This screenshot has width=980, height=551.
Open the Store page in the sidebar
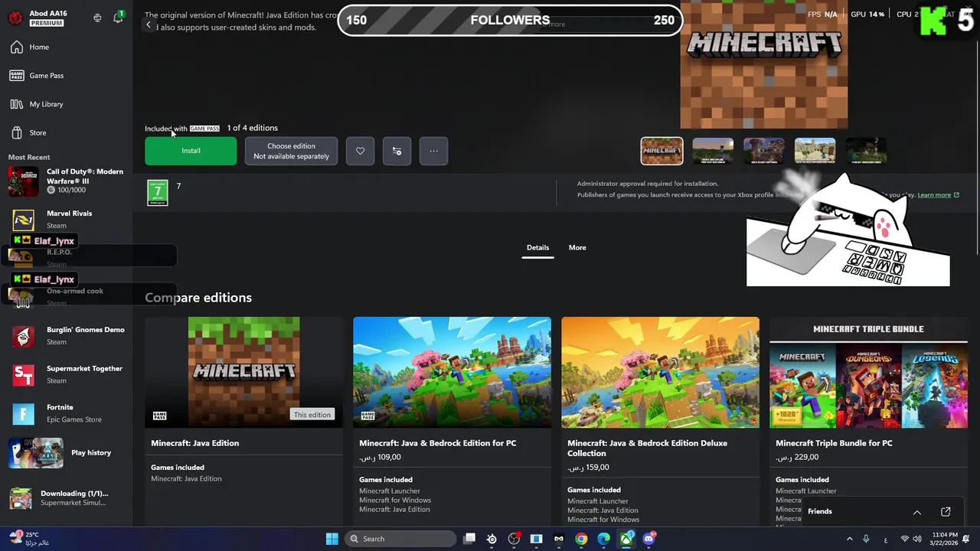point(38,132)
